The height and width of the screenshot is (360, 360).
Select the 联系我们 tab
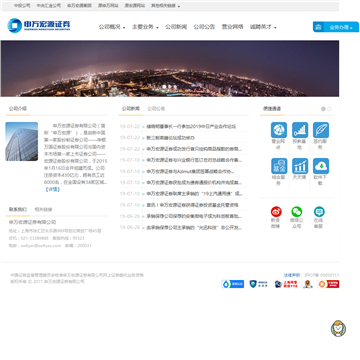coord(18,210)
